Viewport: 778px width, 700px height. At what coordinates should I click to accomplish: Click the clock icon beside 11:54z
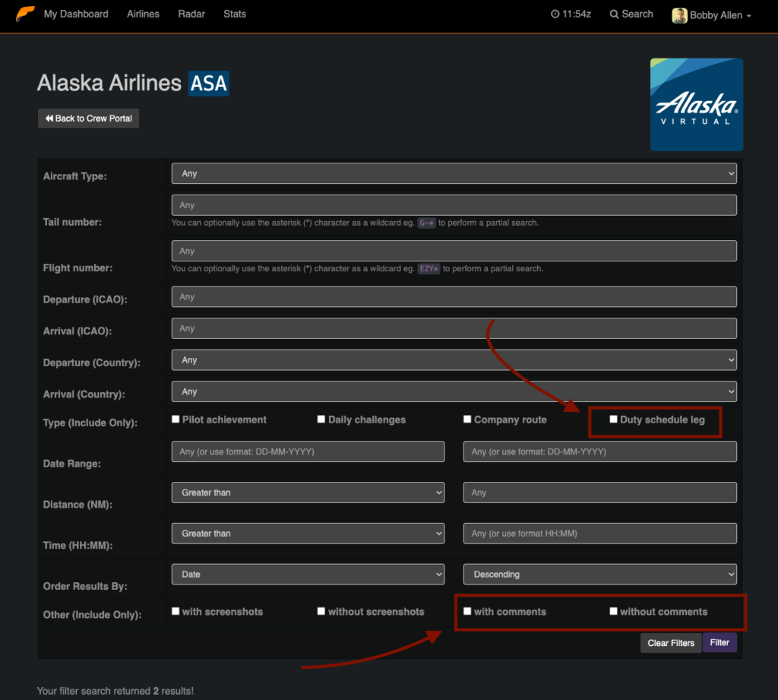point(555,14)
